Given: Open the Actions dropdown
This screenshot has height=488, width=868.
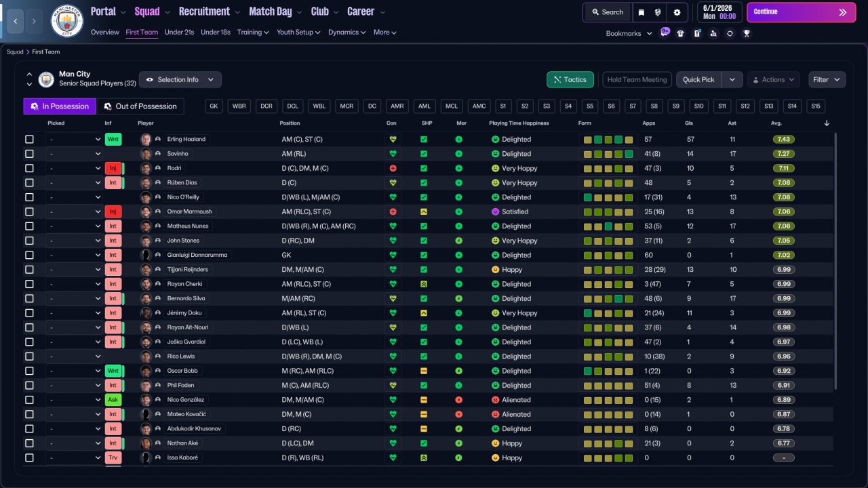Looking at the screenshot, I should [774, 79].
